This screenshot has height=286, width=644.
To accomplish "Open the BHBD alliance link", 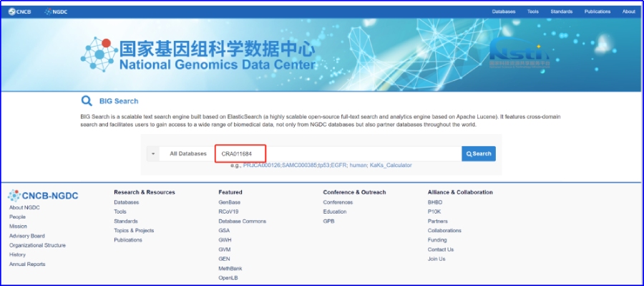I will 435,202.
